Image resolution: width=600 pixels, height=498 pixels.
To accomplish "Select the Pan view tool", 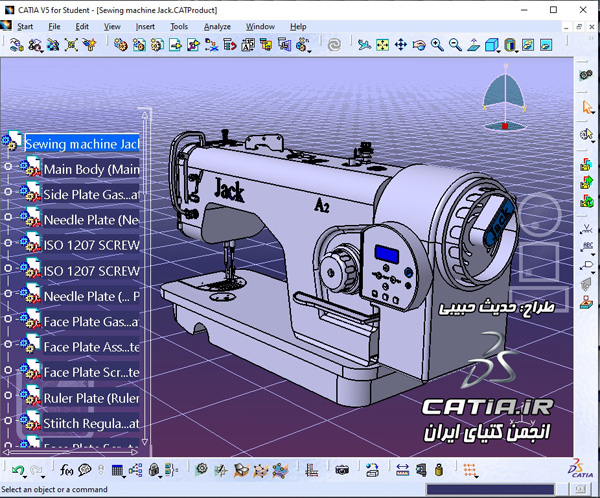I will click(401, 45).
